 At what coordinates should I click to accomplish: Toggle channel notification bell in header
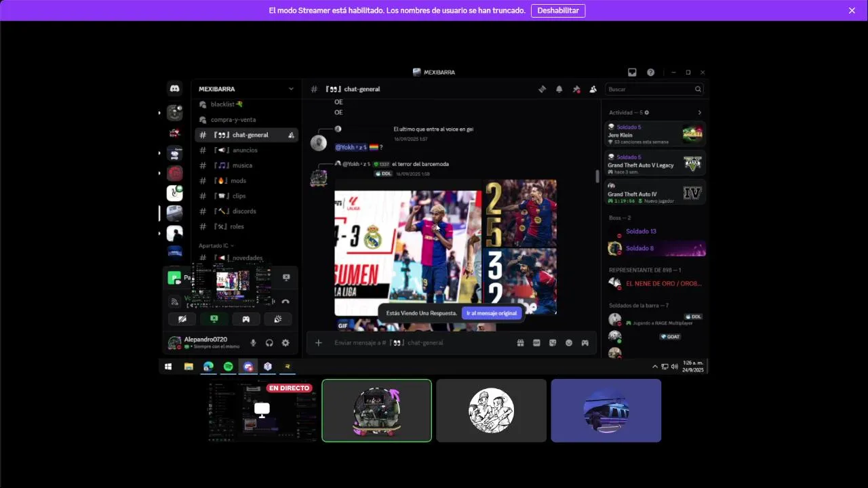click(x=559, y=89)
